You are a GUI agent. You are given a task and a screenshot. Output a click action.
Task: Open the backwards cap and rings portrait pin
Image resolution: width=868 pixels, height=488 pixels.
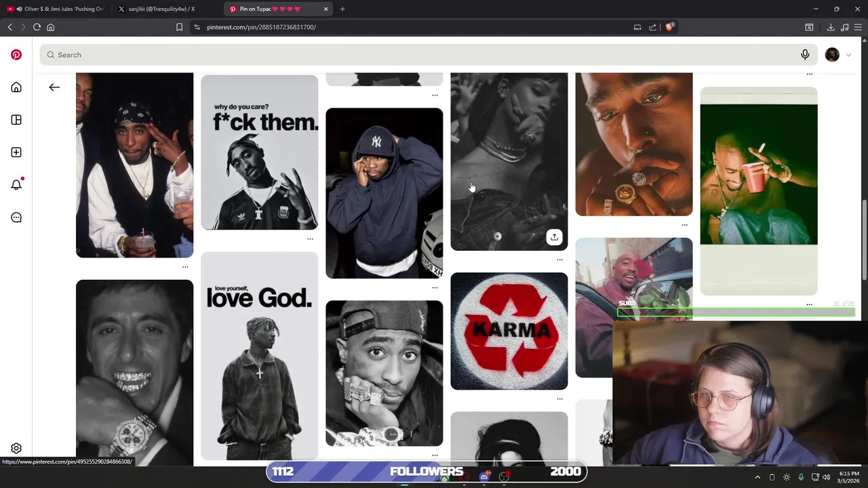384,373
